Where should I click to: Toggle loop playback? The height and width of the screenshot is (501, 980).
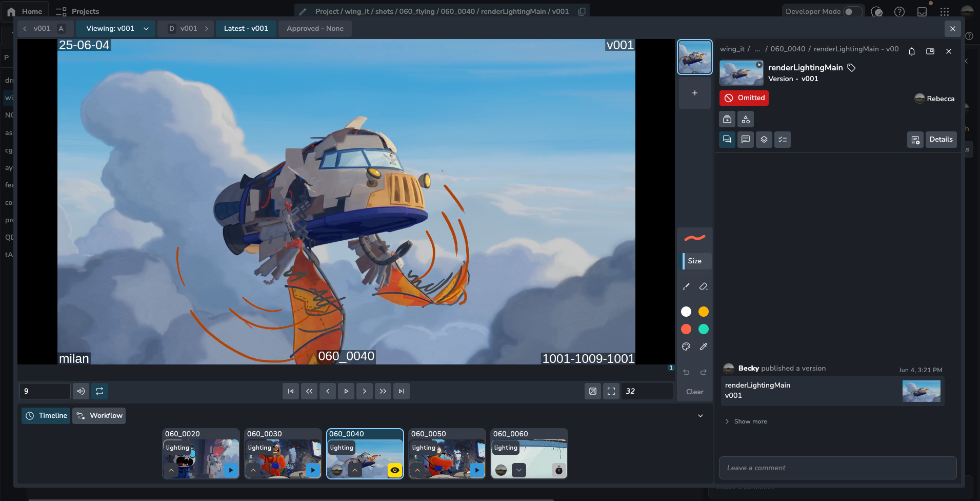click(99, 391)
